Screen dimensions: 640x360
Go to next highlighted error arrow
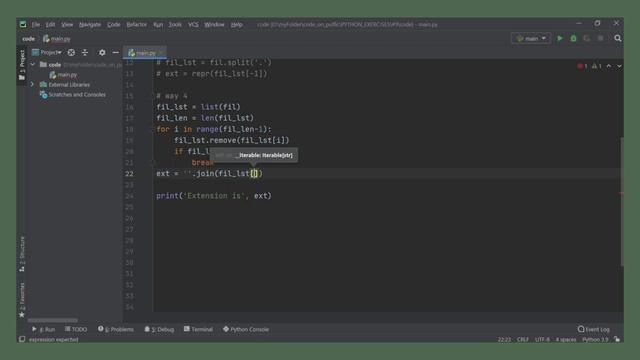pyautogui.click(x=619, y=66)
